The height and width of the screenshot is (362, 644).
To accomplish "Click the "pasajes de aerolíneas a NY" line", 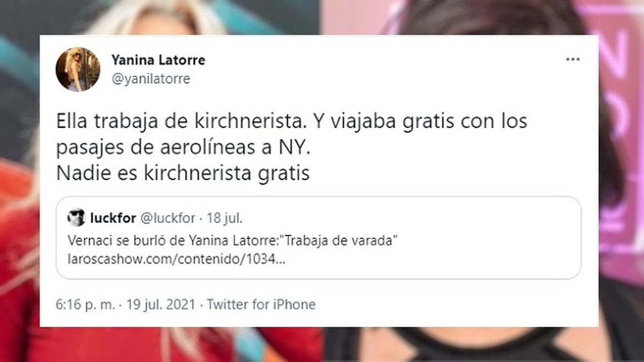I will 183,149.
